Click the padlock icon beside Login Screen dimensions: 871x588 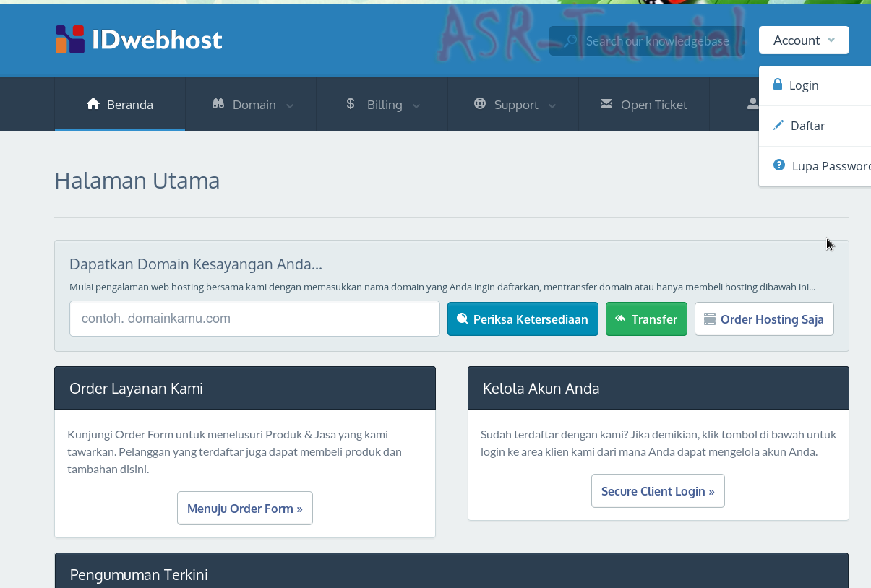pyautogui.click(x=777, y=85)
